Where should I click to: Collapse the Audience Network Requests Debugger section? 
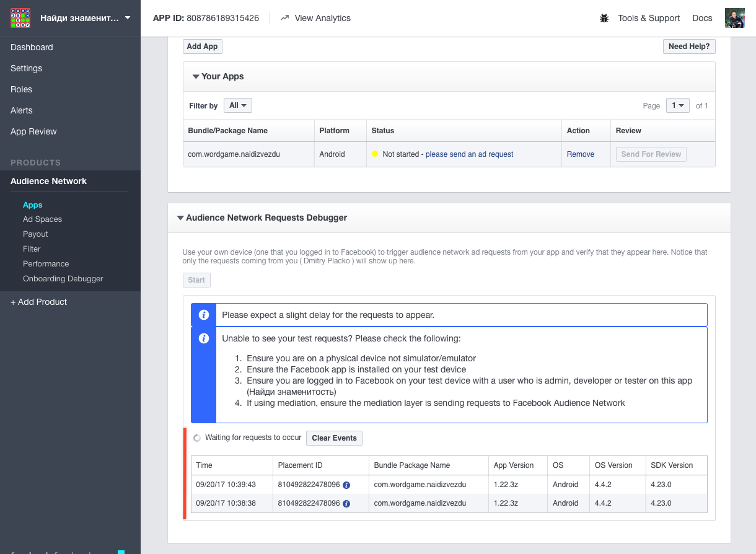point(180,218)
